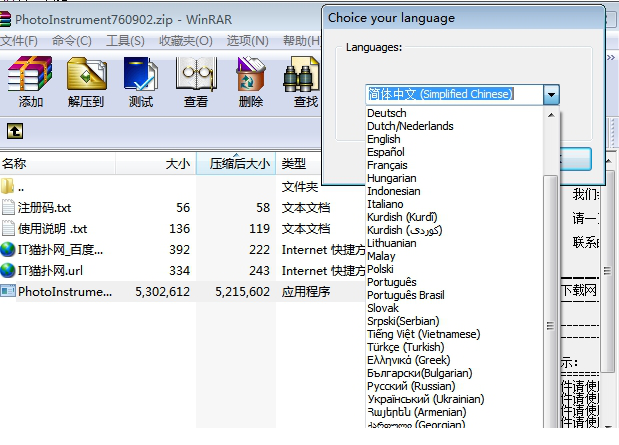Viewport: 619px width, 445px height.
Task: Open the 文件(F) menu
Action: click(x=19, y=41)
